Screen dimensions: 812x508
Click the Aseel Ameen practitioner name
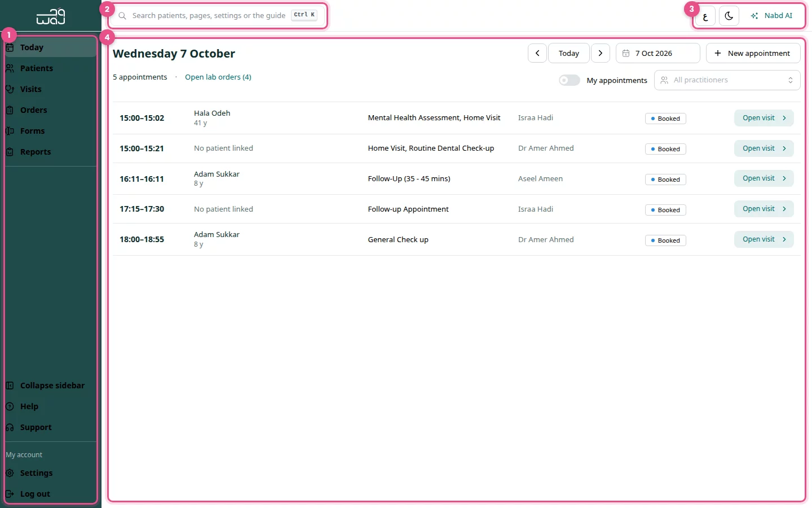pyautogui.click(x=540, y=179)
